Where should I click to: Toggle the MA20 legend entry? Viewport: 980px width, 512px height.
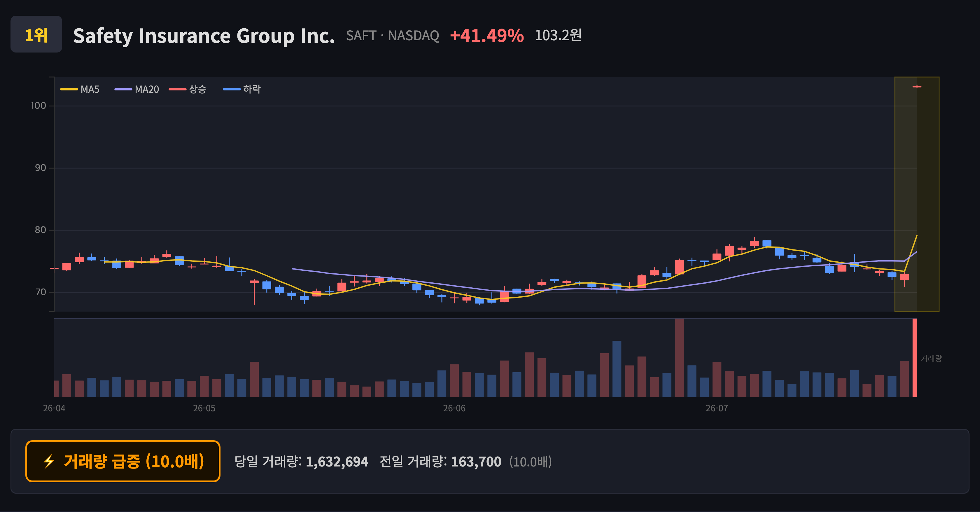point(137,89)
